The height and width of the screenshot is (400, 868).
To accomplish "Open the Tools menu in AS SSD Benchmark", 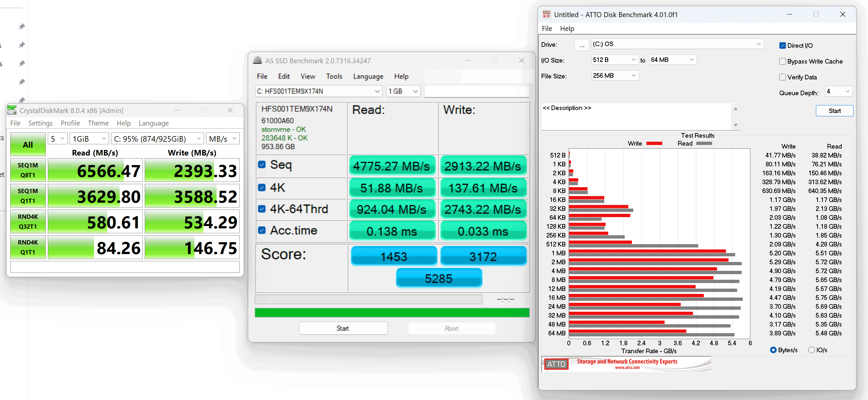I will [x=334, y=76].
